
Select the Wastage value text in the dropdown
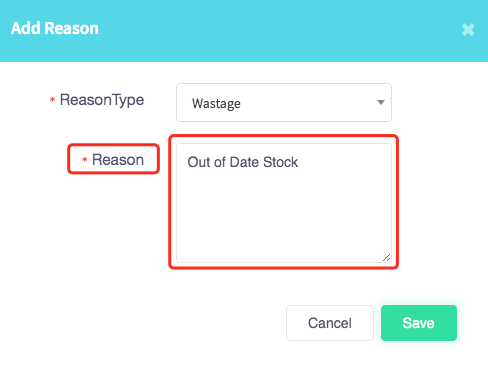point(216,103)
